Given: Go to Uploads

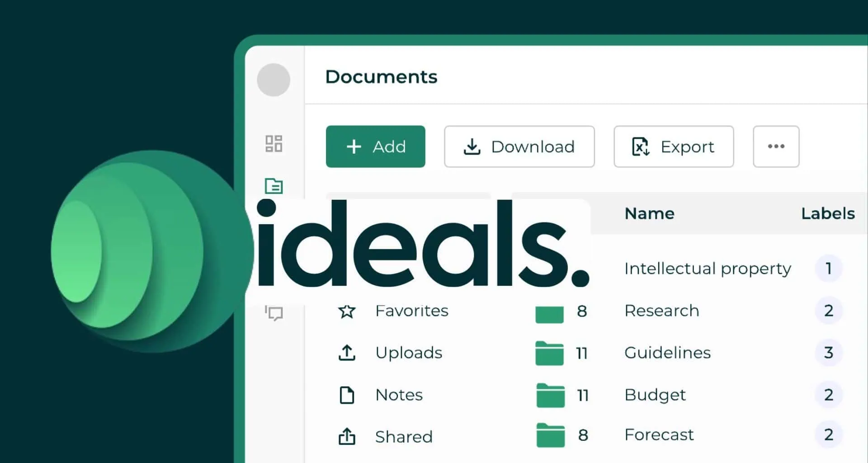Looking at the screenshot, I should click(409, 353).
